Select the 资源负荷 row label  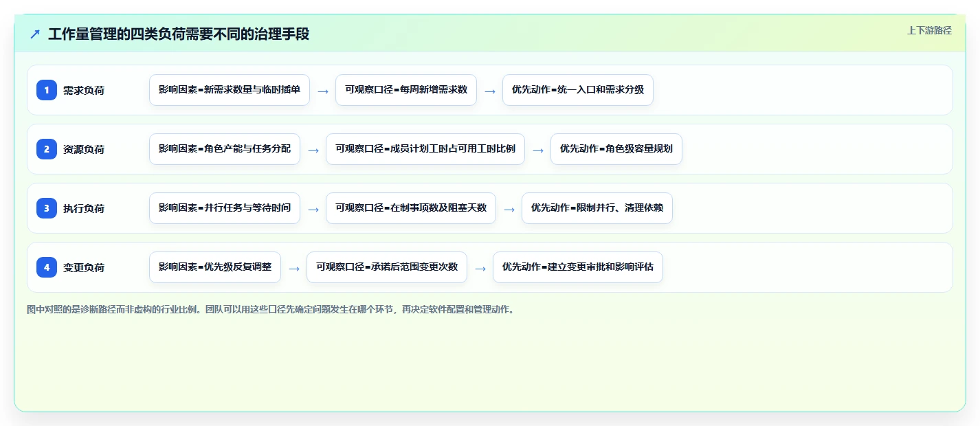pos(84,149)
